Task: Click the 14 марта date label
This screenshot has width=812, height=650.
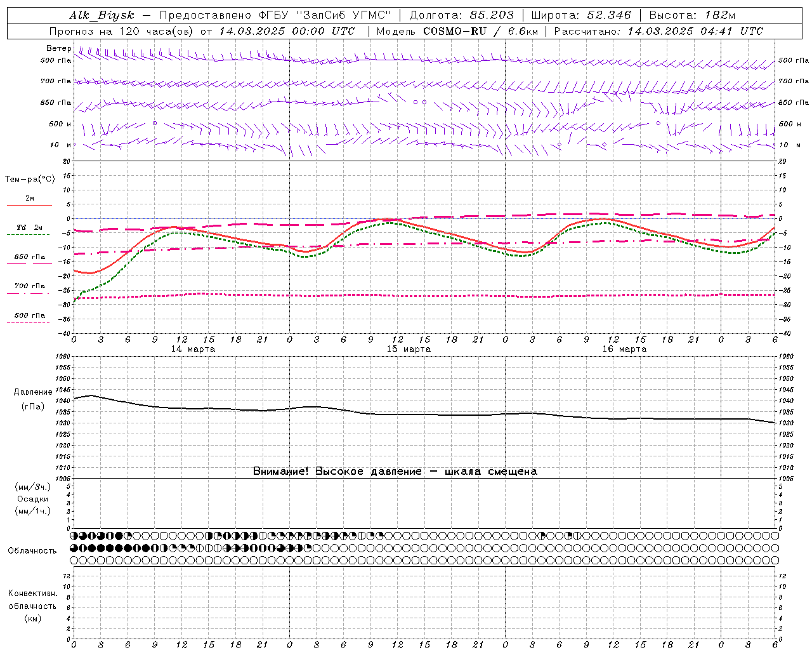Action: tap(193, 349)
